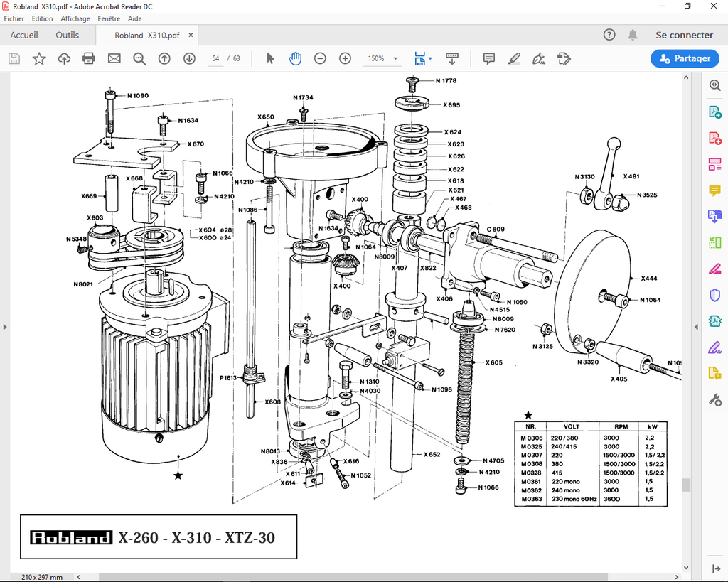Viewport: 728px width, 582px height.
Task: Switch to the Outils tab
Action: [x=68, y=35]
